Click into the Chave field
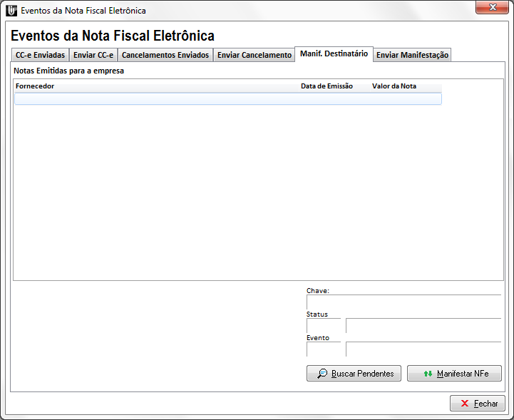Screen dimensions: 514x420 click(x=404, y=302)
